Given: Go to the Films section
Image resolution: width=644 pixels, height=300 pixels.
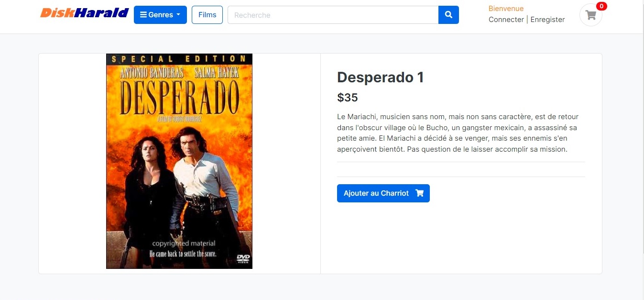Looking at the screenshot, I should tap(207, 15).
